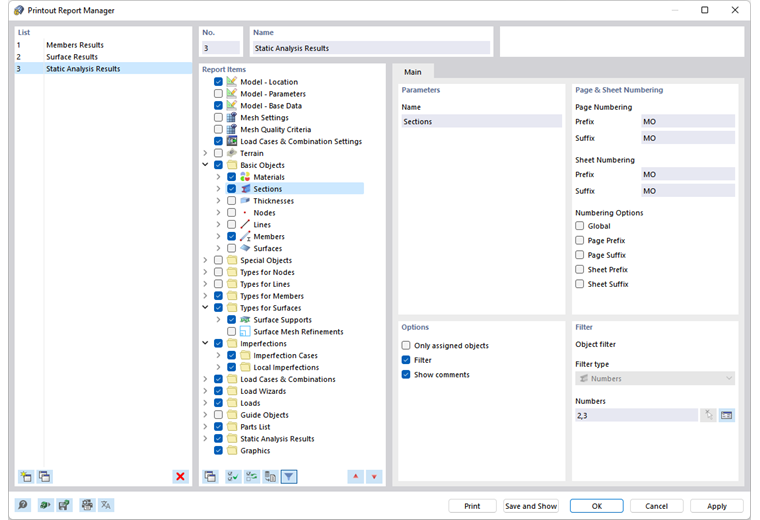The width and height of the screenshot is (760, 520).
Task: Maximize the Printout Report Manager window
Action: (705, 10)
